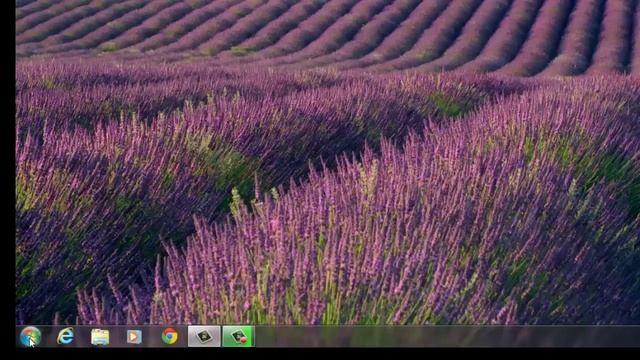Open Google Chrome from the taskbar
Image resolution: width=640 pixels, height=360 pixels.
(x=169, y=336)
